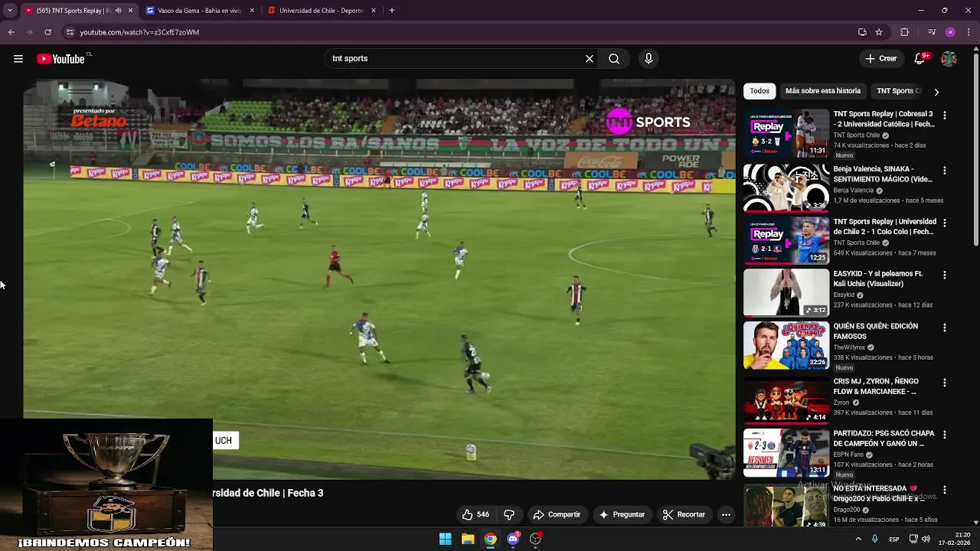Click the browser address bar URL
Image resolution: width=980 pixels, height=551 pixels.
click(139, 32)
